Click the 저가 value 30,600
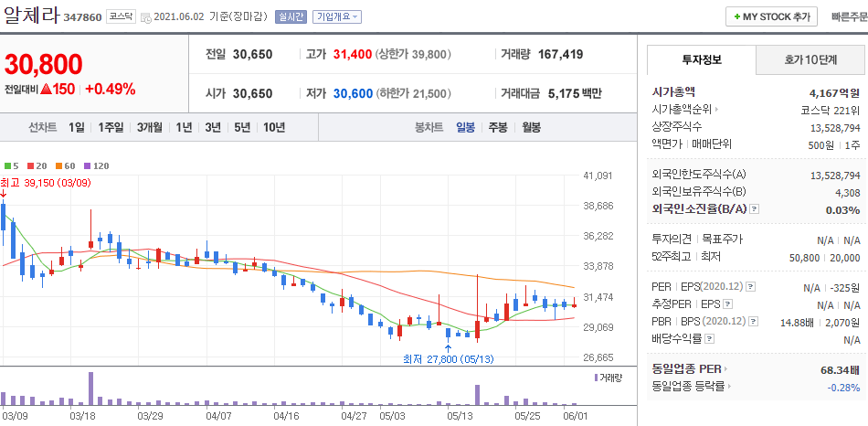This screenshot has height=426, width=868. pyautogui.click(x=353, y=93)
